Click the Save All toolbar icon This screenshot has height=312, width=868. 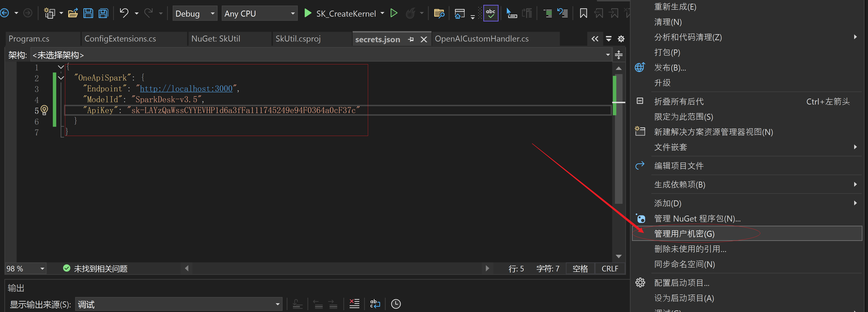103,13
